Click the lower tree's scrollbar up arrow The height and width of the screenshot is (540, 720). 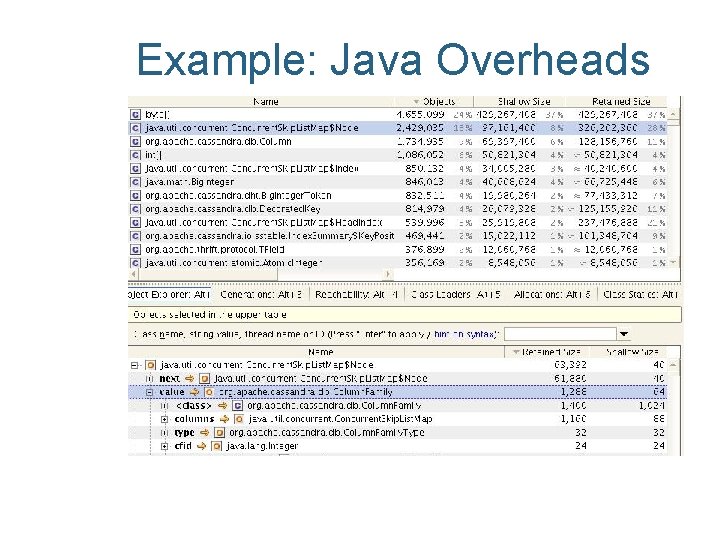[x=673, y=365]
